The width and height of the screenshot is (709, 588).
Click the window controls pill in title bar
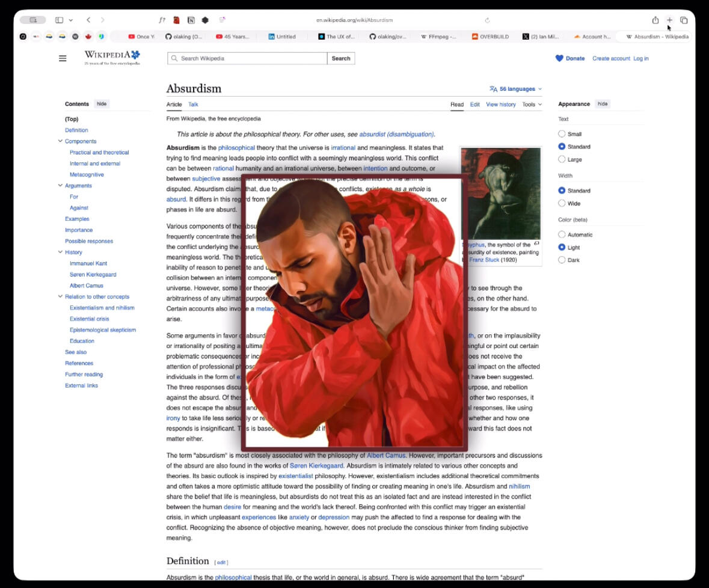pyautogui.click(x=33, y=20)
